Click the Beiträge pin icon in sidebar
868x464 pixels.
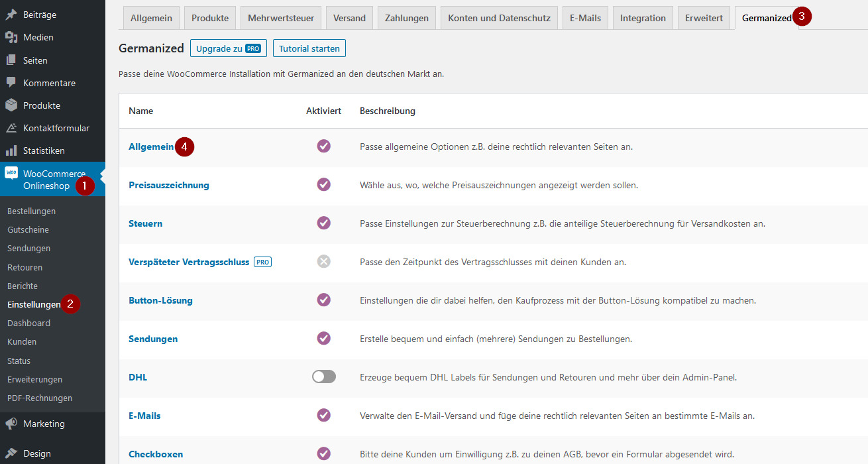click(11, 15)
